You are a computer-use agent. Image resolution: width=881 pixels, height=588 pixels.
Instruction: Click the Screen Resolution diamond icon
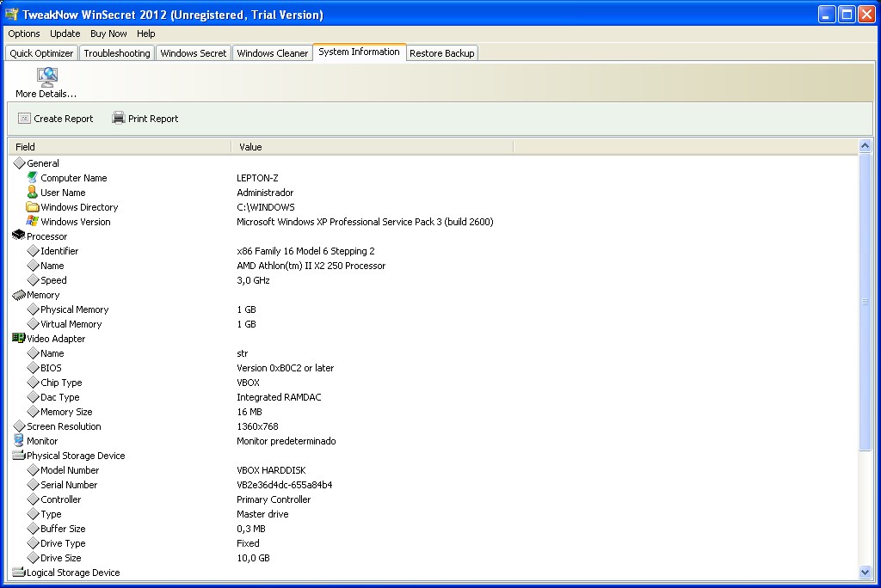19,426
